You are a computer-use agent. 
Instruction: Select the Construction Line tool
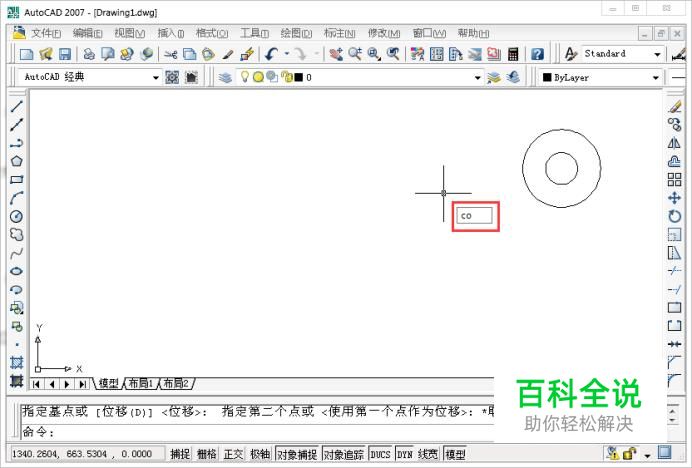pyautogui.click(x=16, y=125)
